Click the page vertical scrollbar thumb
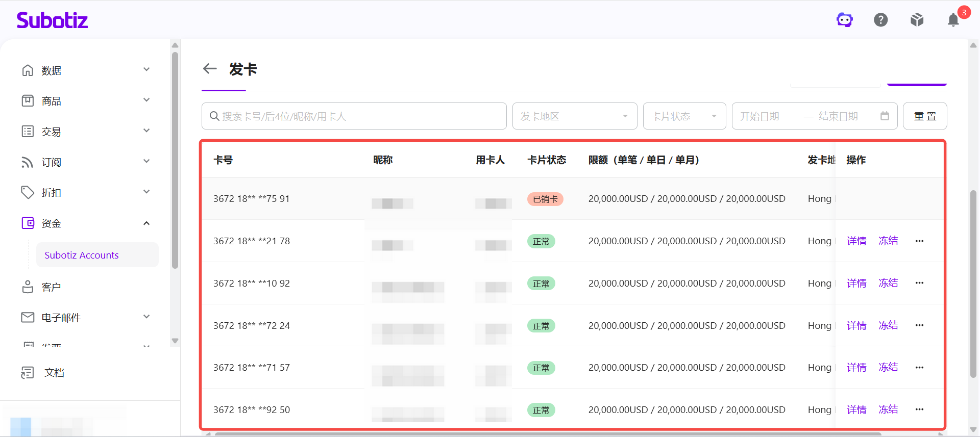 click(973, 284)
